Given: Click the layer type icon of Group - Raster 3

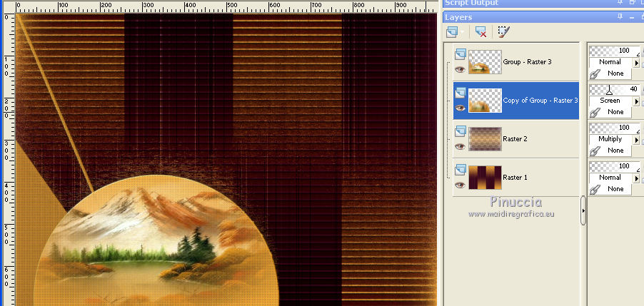Looking at the screenshot, I should point(461,54).
